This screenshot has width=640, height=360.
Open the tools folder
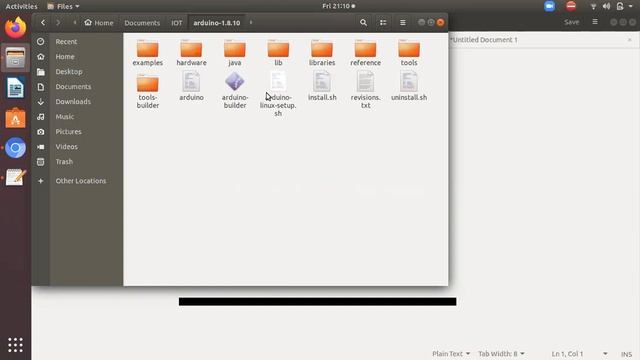click(409, 52)
